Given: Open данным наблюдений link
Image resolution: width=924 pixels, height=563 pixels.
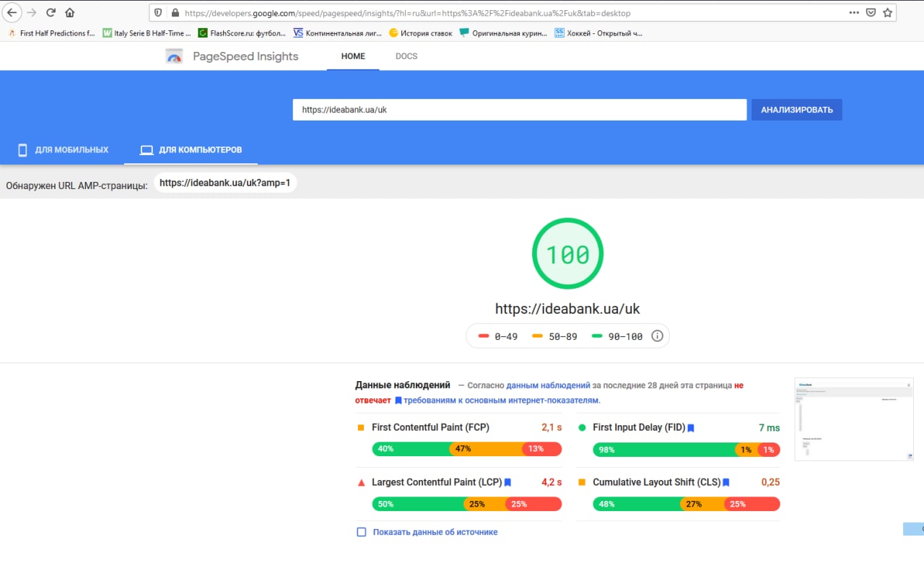Looking at the screenshot, I should pyautogui.click(x=549, y=385).
